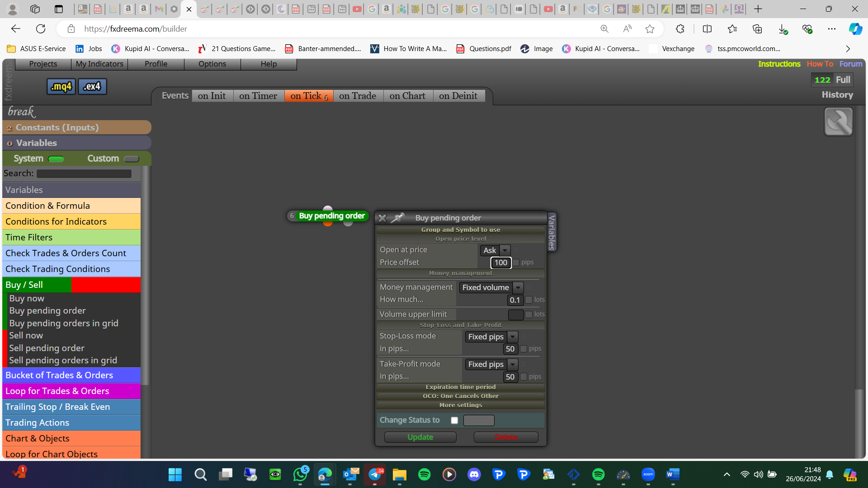This screenshot has width=868, height=488.
Task: Add this page to favorites star
Action: click(650, 29)
